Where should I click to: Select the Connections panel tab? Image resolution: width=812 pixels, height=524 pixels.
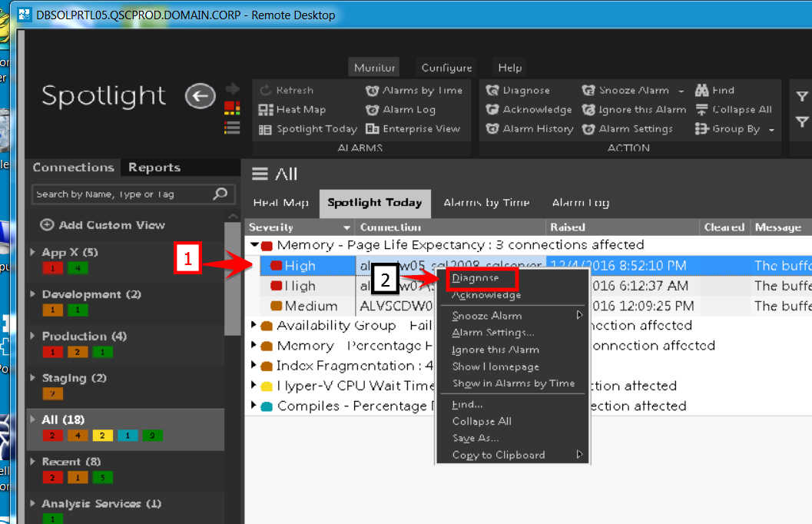pyautogui.click(x=73, y=167)
